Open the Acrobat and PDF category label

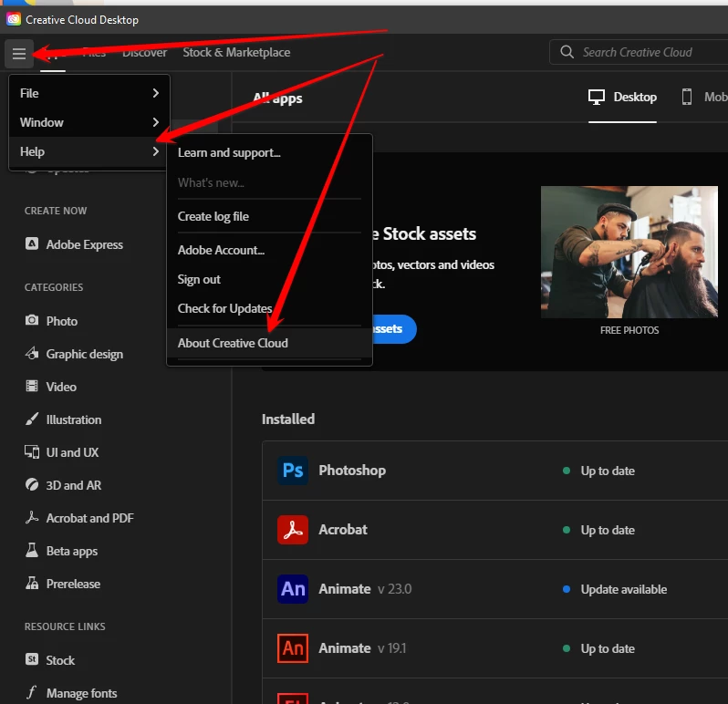[90, 518]
